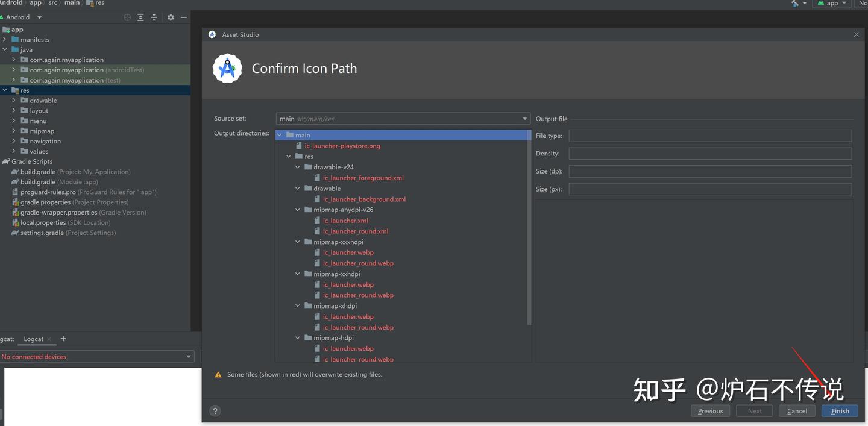Screen dimensions: 868x426
Task: Click the main breadcrumb in navigation bar
Action: pos(72,3)
